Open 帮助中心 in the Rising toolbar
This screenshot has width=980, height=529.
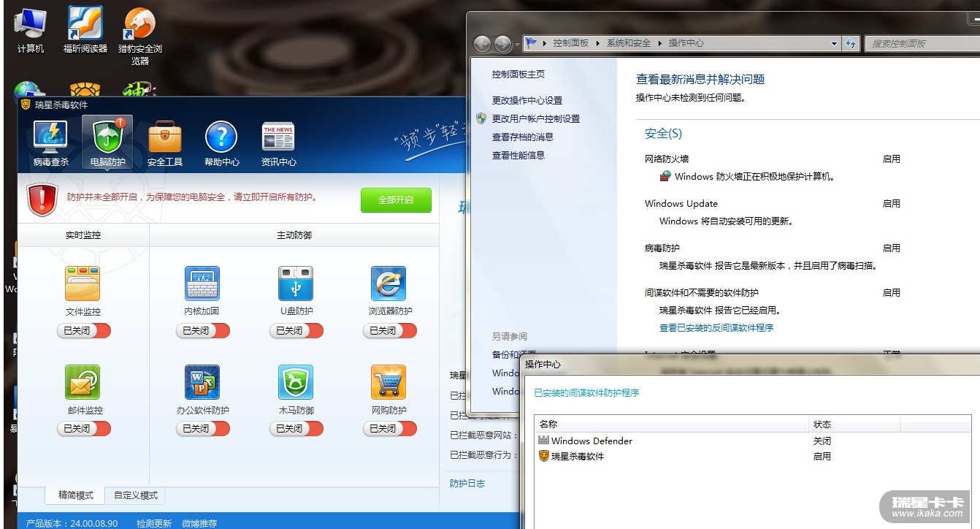click(x=222, y=143)
